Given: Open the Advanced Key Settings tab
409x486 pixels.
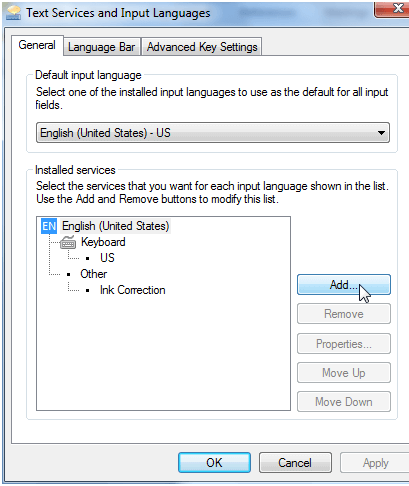Looking at the screenshot, I should pyautogui.click(x=202, y=47).
